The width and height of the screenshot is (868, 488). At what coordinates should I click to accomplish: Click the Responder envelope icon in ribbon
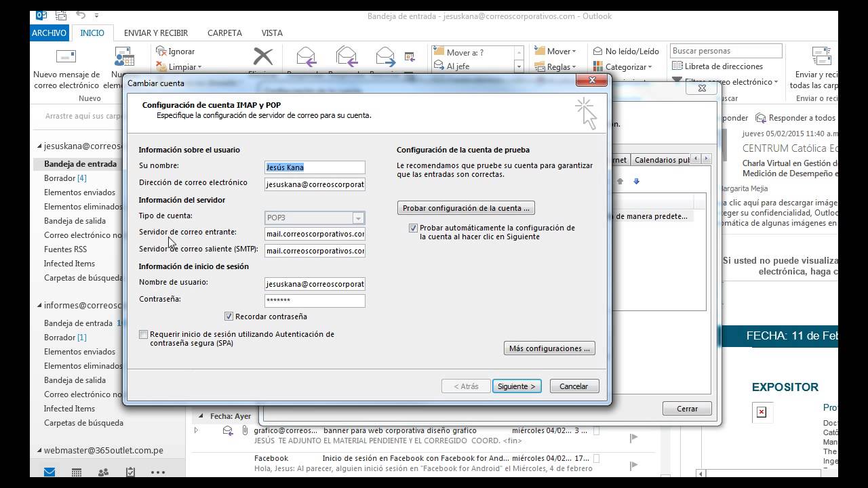[x=306, y=57]
